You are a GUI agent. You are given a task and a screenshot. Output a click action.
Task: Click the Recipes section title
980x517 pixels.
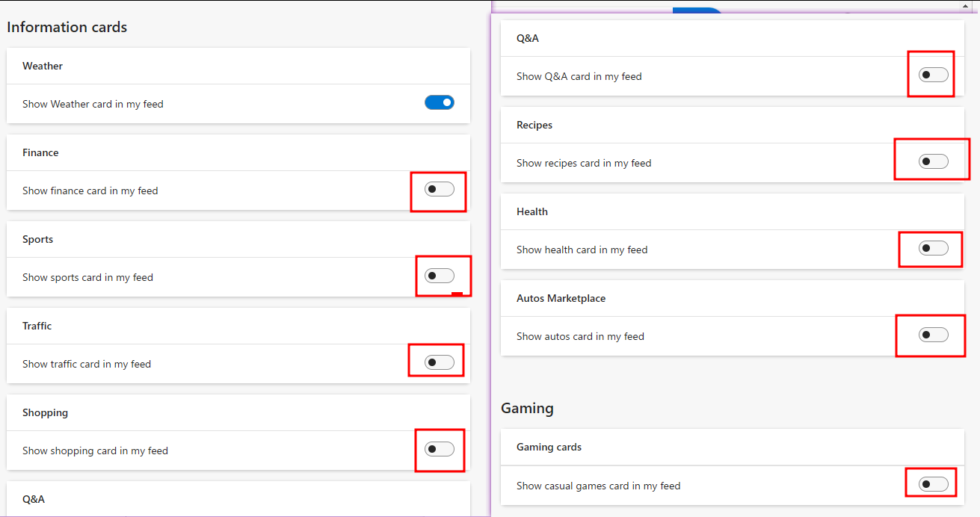tap(534, 125)
